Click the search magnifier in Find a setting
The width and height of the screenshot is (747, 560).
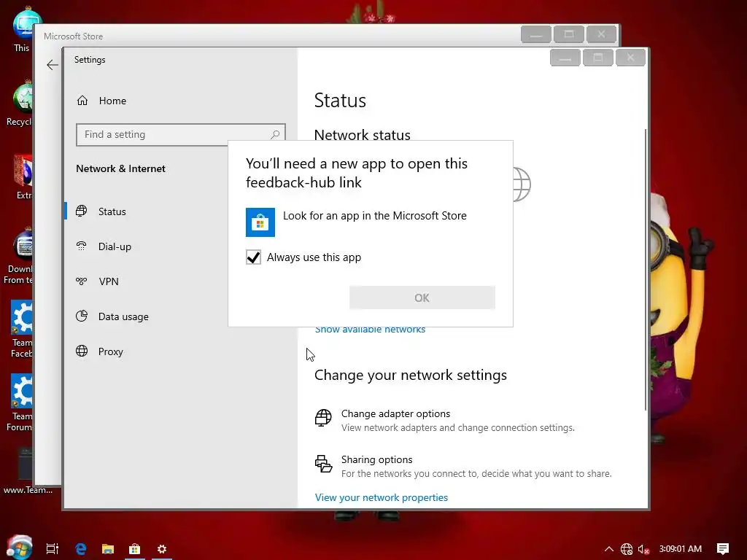click(x=275, y=135)
